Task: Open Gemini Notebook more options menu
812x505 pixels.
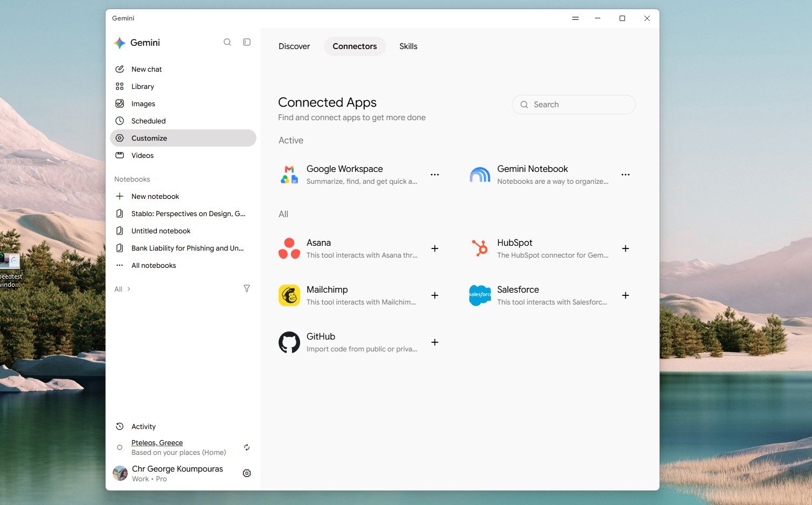Action: click(626, 175)
